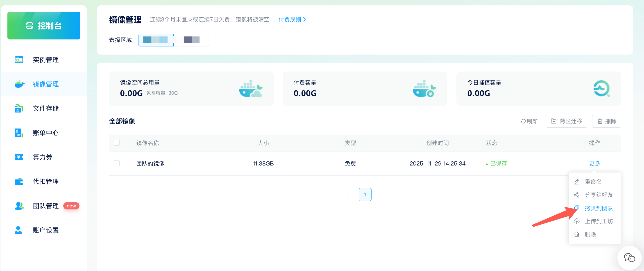644x271 pixels.
Task: Expand the 更多 actions menu
Action: pos(594,163)
